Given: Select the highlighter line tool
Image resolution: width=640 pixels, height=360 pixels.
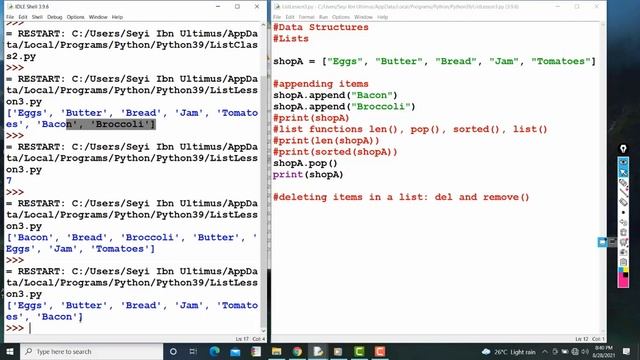Looking at the screenshot, I should tap(623, 192).
